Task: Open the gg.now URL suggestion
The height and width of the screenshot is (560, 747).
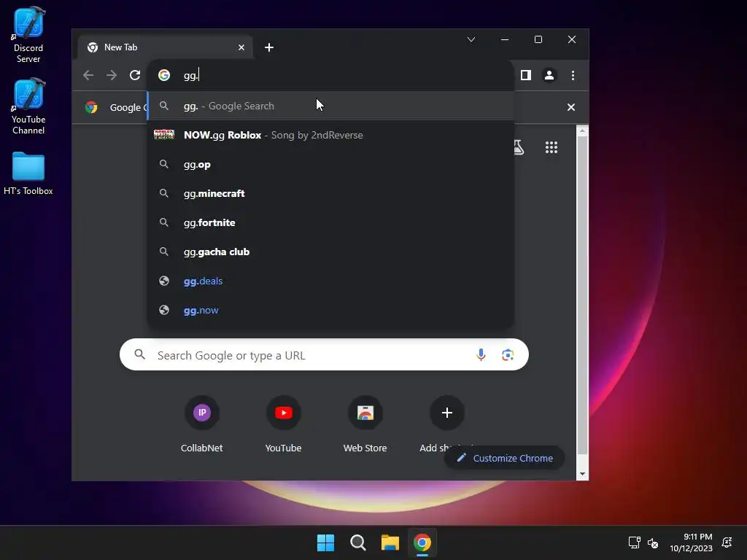Action: click(330, 310)
